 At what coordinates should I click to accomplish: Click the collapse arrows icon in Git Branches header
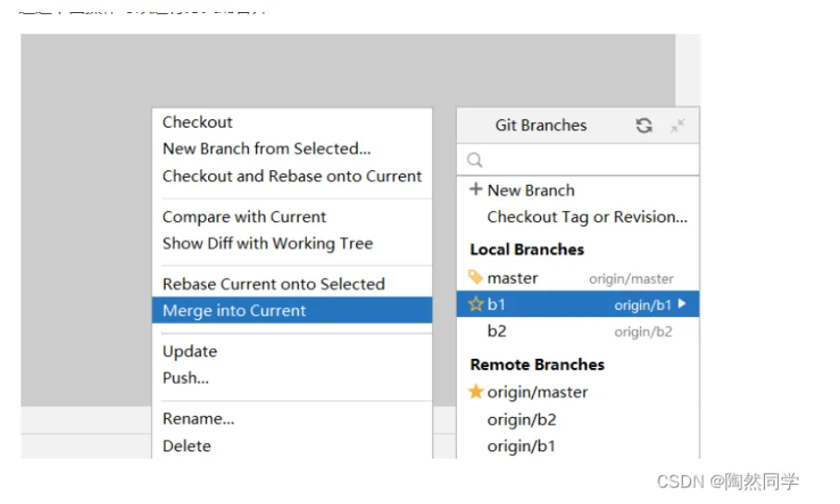point(678,126)
